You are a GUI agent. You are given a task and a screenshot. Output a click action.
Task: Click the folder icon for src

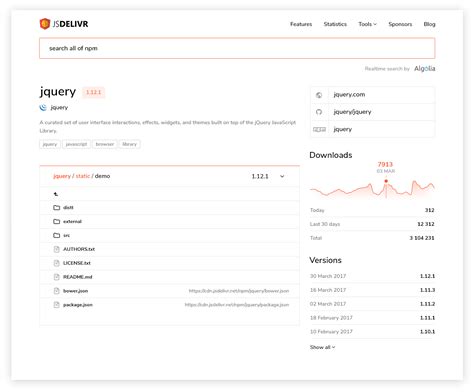(x=56, y=235)
